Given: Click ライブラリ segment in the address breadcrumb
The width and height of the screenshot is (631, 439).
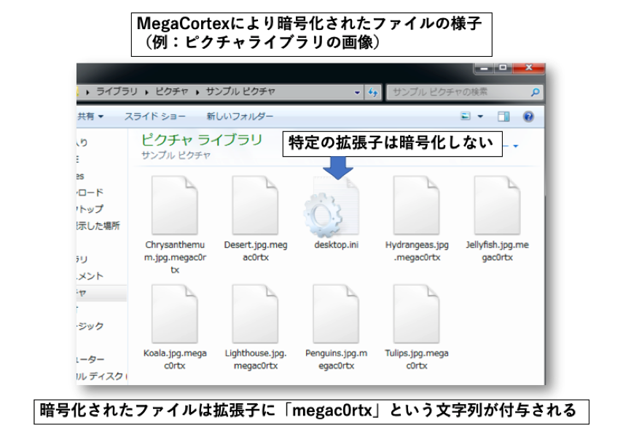Looking at the screenshot, I should pos(117,92).
